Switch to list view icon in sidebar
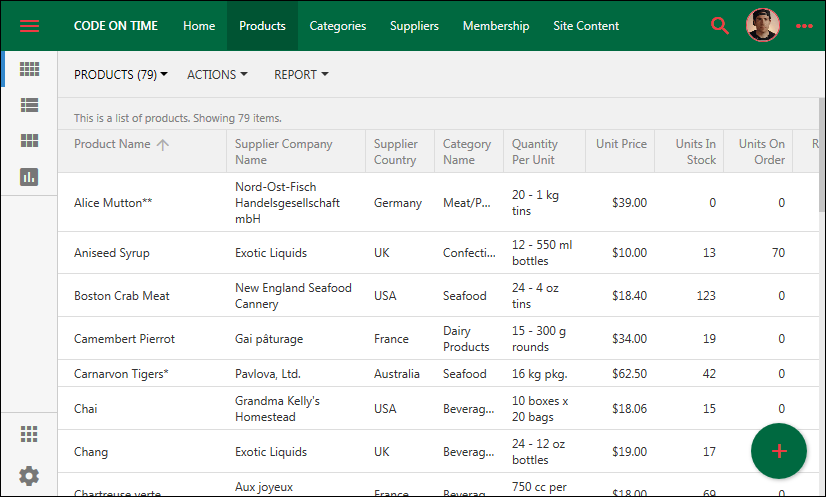The width and height of the screenshot is (826, 497). (30, 105)
